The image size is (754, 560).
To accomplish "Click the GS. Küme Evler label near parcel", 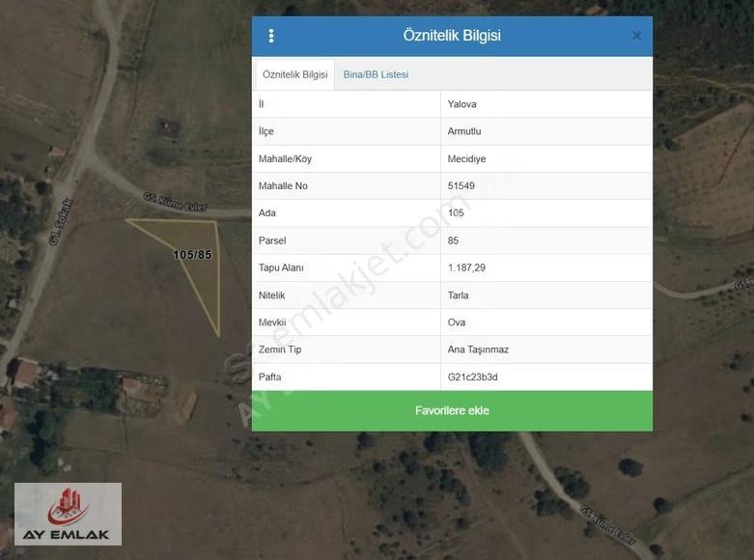I will click(x=175, y=202).
